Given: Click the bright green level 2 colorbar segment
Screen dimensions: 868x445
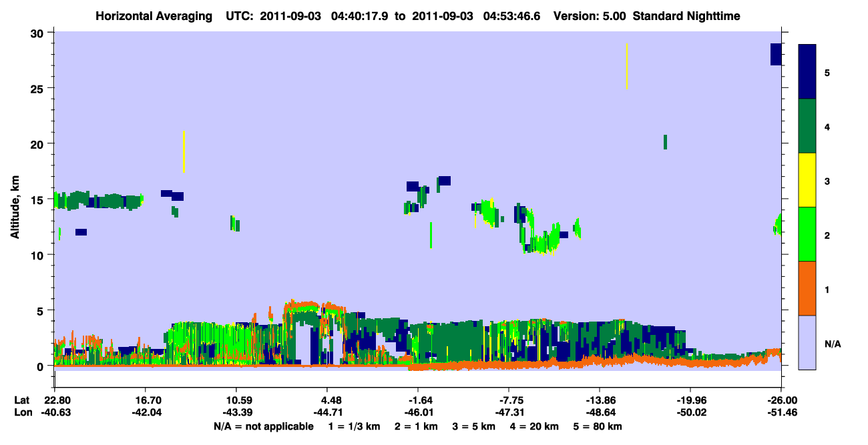Looking at the screenshot, I should point(807,234).
